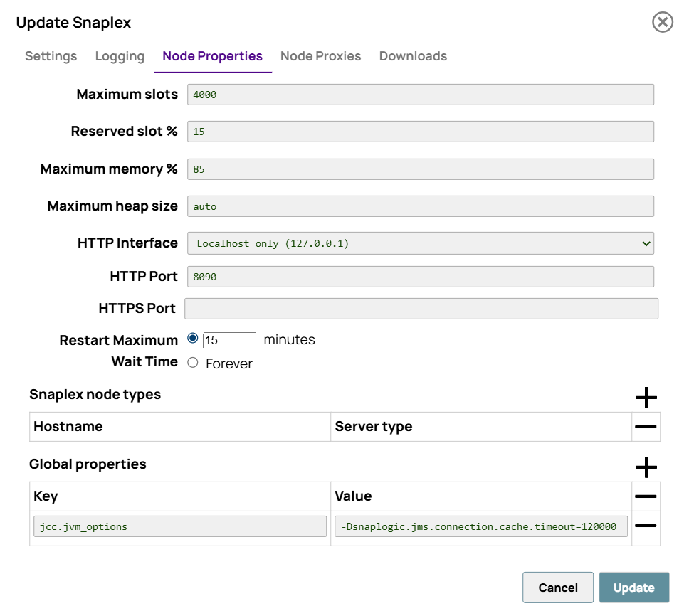Focus the HTTPS Port input field

pyautogui.click(x=421, y=309)
